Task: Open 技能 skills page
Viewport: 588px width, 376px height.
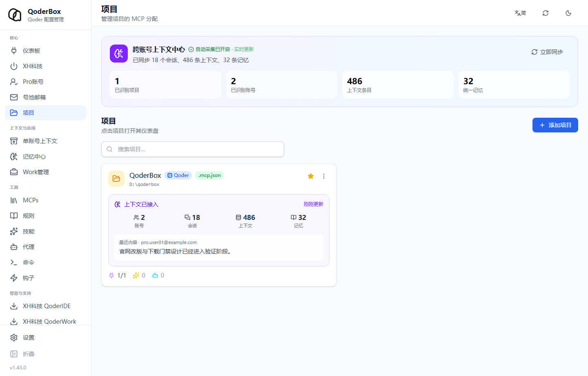Action: tap(45, 231)
